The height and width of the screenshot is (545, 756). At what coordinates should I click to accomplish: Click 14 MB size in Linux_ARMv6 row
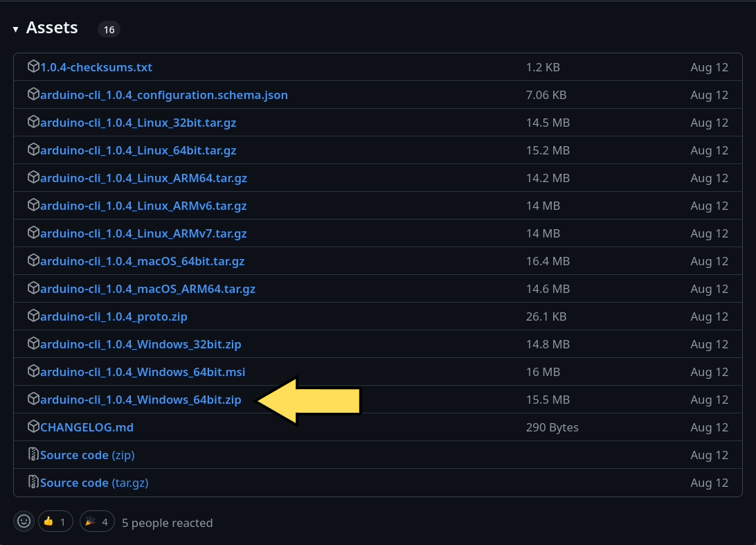[x=543, y=206]
